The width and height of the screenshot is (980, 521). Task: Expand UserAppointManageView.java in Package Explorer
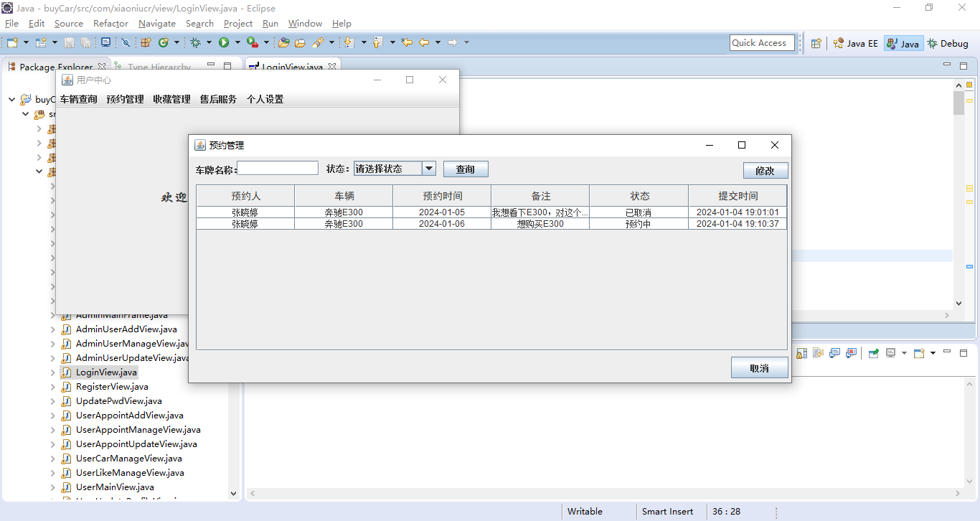coord(52,430)
